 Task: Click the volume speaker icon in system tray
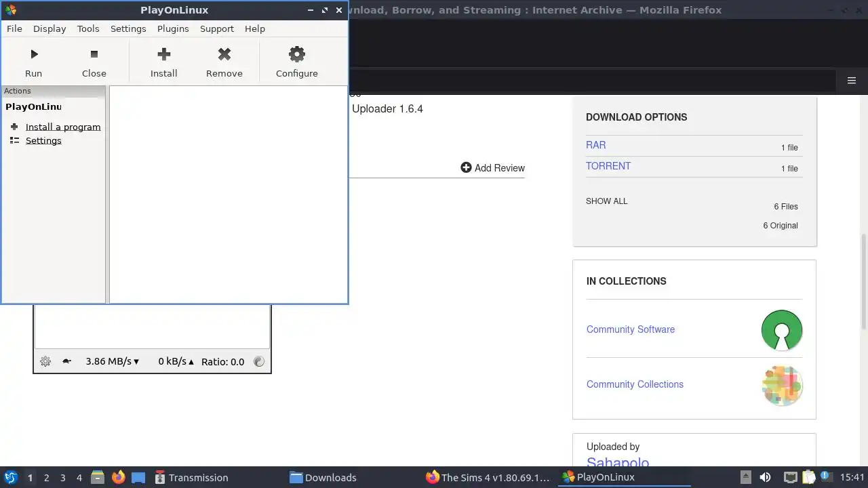(x=766, y=477)
